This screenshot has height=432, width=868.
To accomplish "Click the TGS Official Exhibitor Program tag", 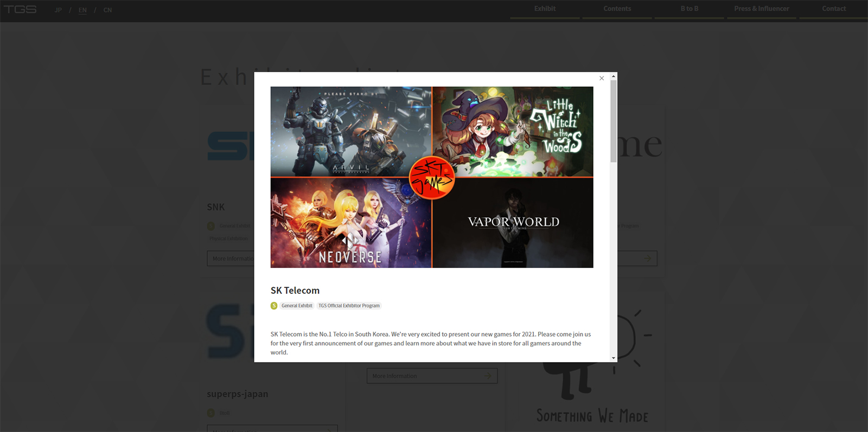I will pyautogui.click(x=349, y=306).
